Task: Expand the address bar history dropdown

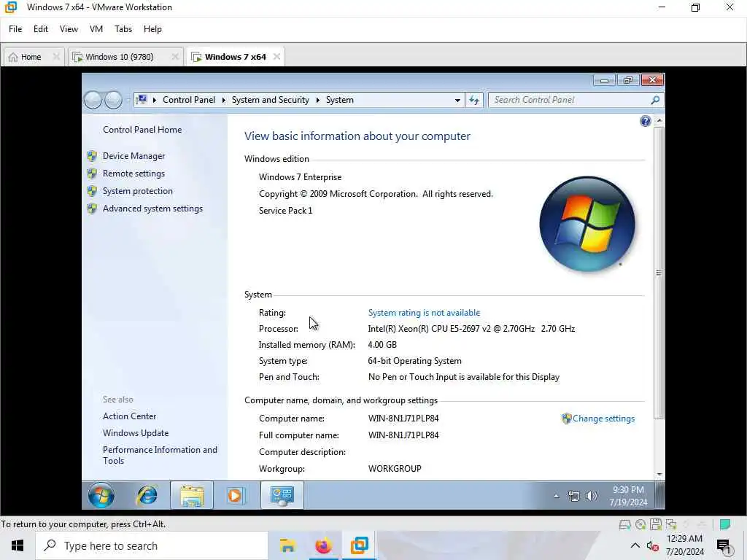Action: [457, 101]
